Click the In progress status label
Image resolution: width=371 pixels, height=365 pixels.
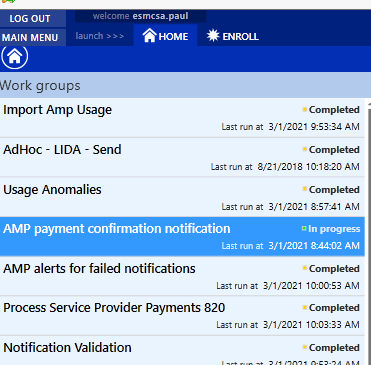tap(334, 229)
